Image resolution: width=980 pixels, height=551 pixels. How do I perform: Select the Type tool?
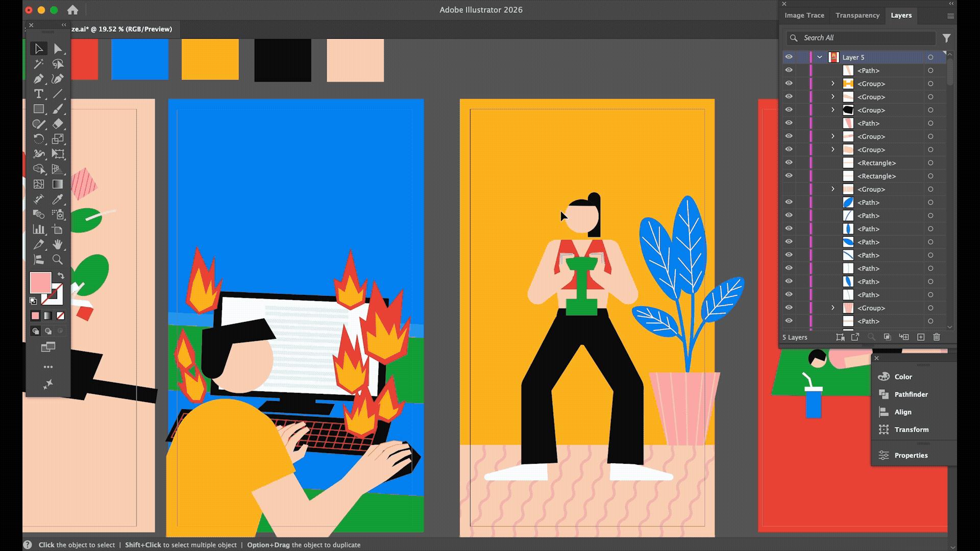coord(38,94)
